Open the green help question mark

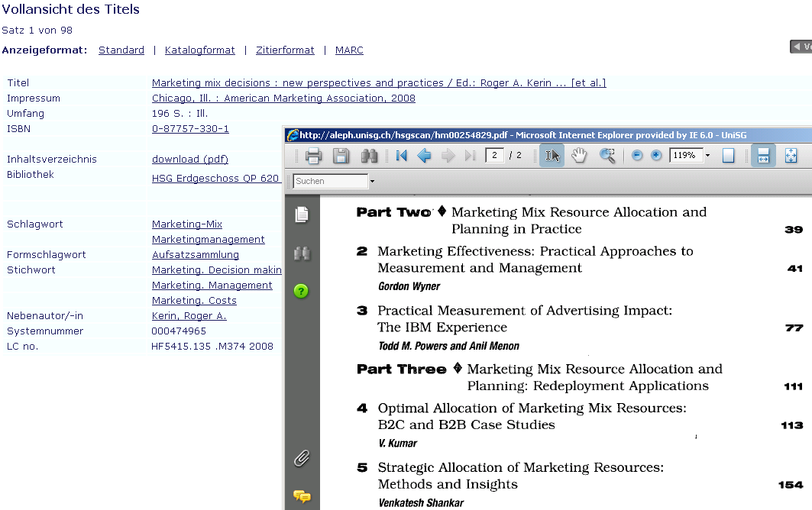[301, 291]
